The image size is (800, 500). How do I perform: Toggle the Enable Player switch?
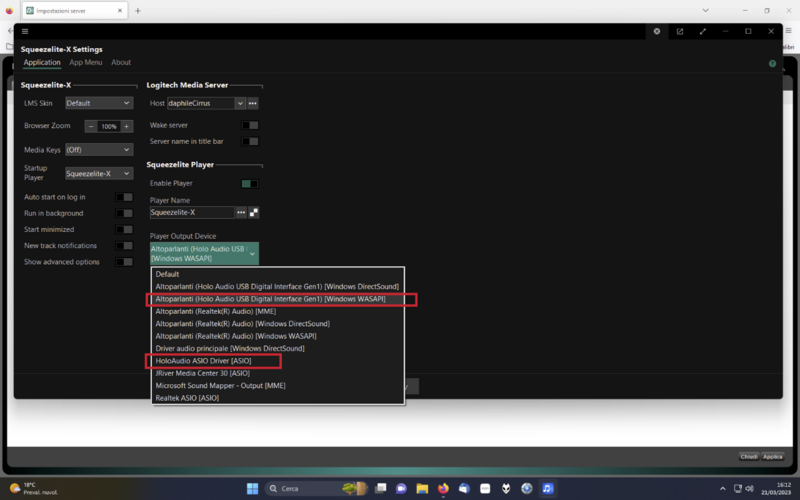coord(250,184)
